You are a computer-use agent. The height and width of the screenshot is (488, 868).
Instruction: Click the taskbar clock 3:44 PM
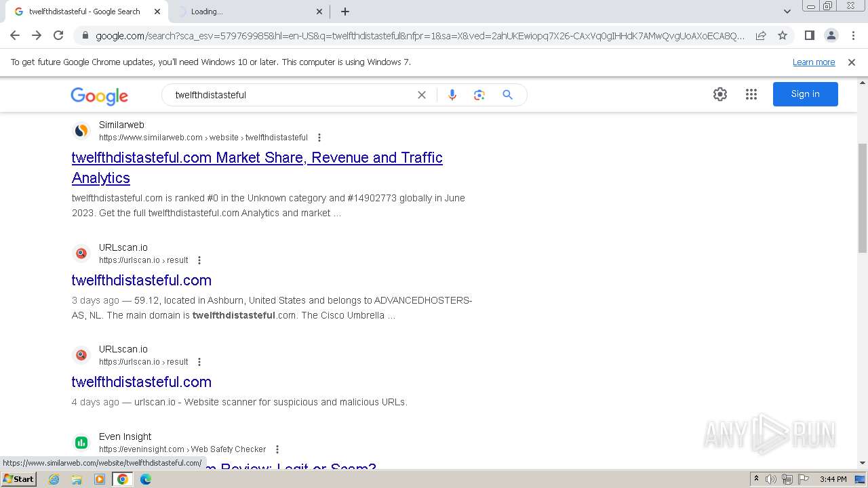pos(833,479)
